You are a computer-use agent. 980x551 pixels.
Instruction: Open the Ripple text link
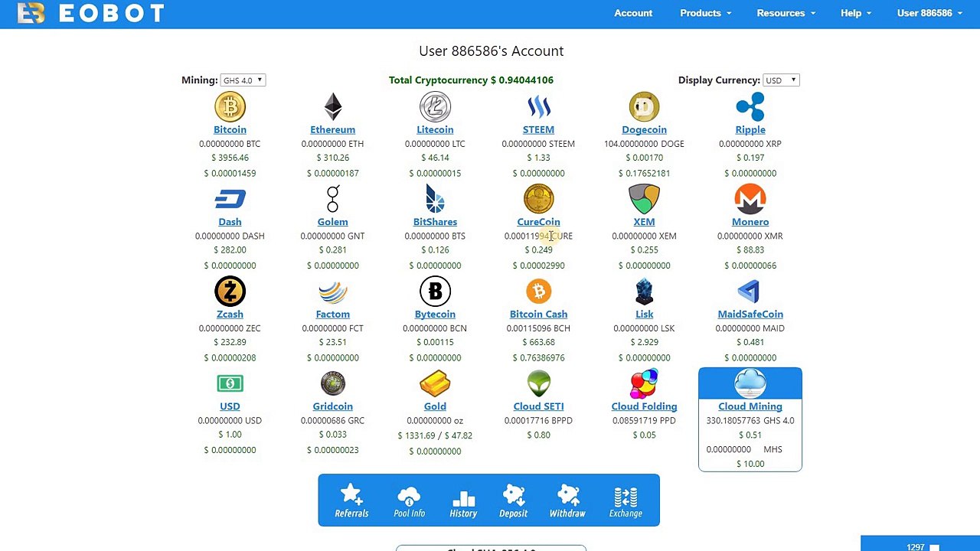point(750,129)
